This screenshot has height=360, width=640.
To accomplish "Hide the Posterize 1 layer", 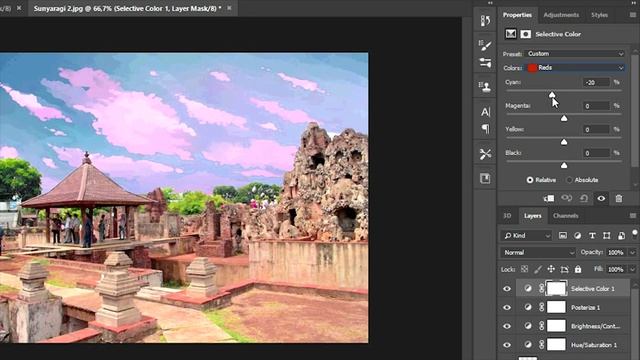I will click(x=507, y=307).
